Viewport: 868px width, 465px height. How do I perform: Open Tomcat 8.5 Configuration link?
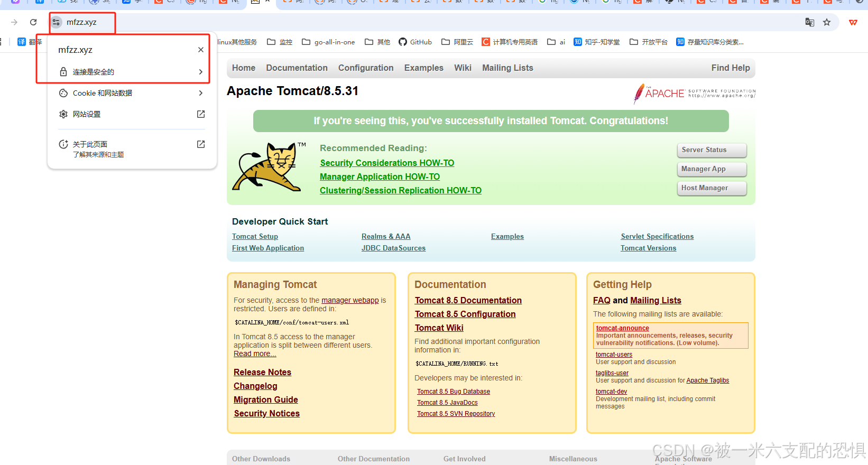(465, 314)
